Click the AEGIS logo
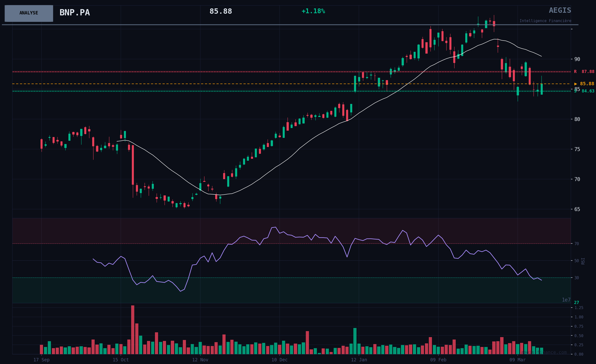The width and height of the screenshot is (596, 364). click(560, 10)
